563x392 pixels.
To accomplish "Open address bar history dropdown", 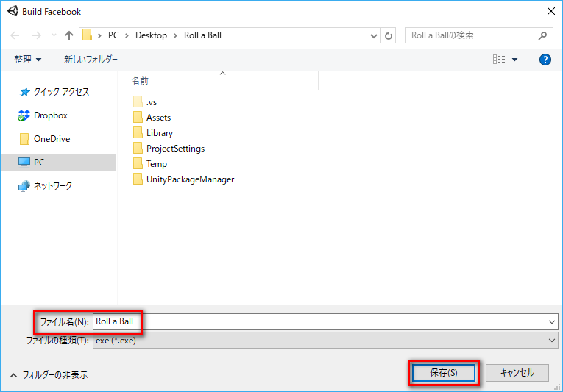I will 373,35.
